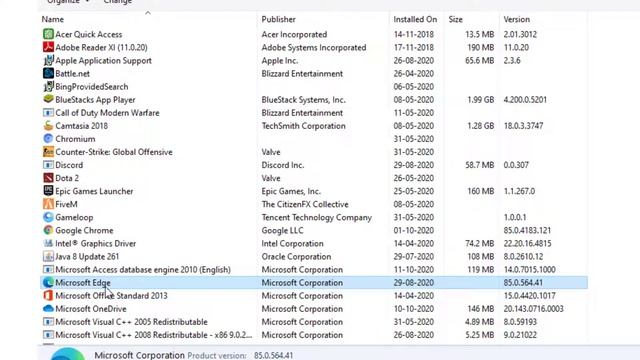640x360 pixels.
Task: Click the Blizzard Entertainment publisher for Battle.net
Action: tap(302, 73)
